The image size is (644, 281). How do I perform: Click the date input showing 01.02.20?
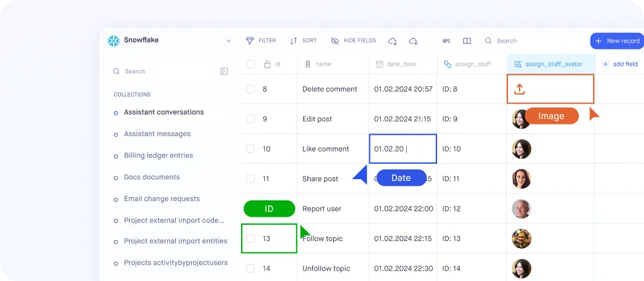coord(403,149)
